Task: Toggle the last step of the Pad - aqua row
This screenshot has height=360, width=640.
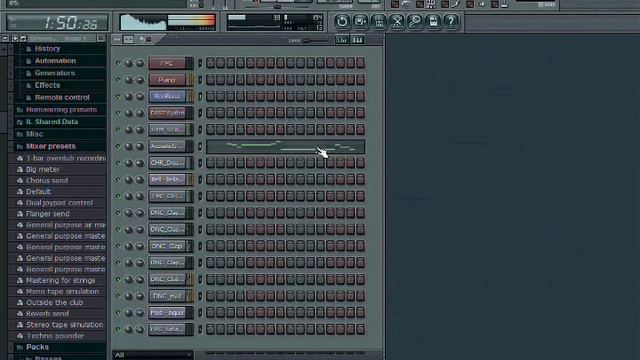Action: point(360,313)
